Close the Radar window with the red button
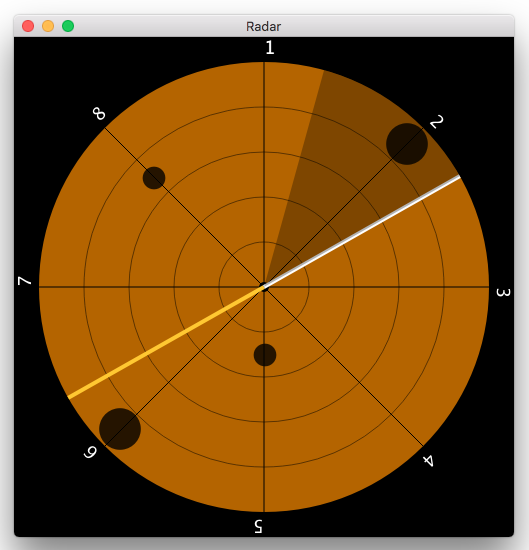Viewport: 529px width, 550px height. click(28, 26)
